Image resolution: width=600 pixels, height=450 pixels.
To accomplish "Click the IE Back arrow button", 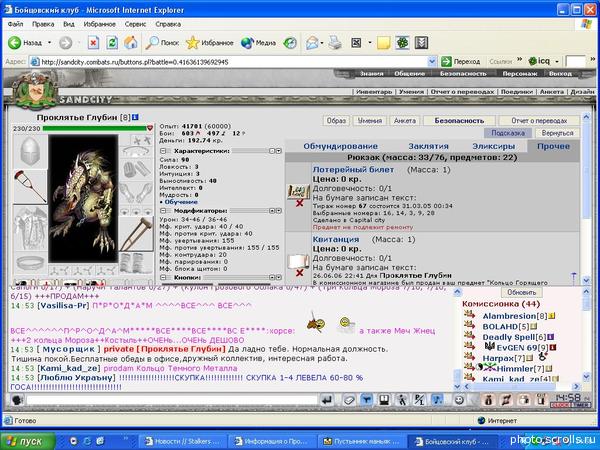I will 15,42.
